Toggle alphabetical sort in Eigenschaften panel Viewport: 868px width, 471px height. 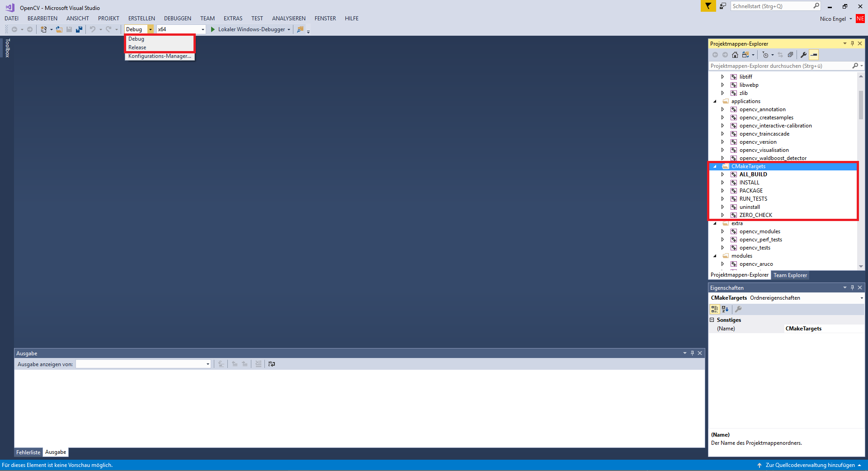tap(725, 309)
